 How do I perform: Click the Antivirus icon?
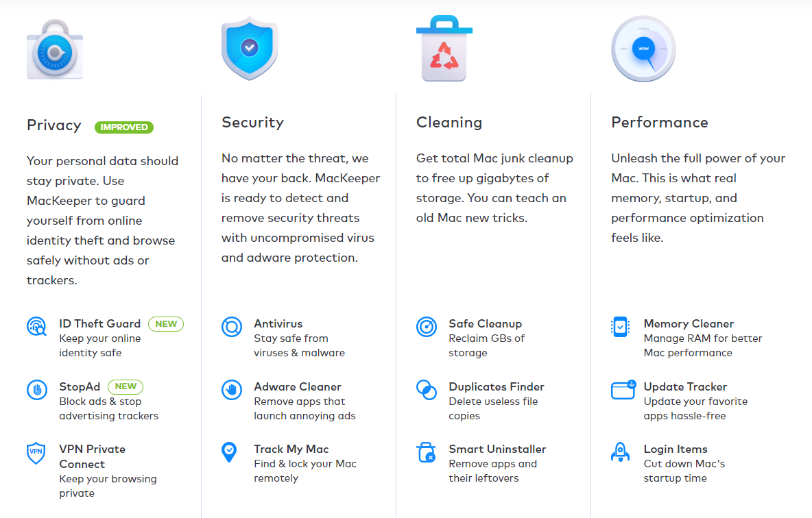[232, 326]
